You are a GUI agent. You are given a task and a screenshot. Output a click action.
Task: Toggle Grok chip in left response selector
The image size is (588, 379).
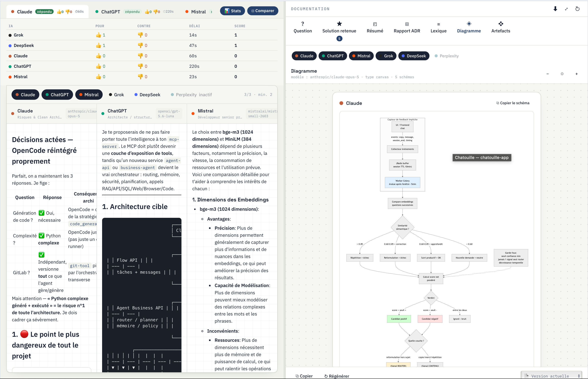point(116,95)
